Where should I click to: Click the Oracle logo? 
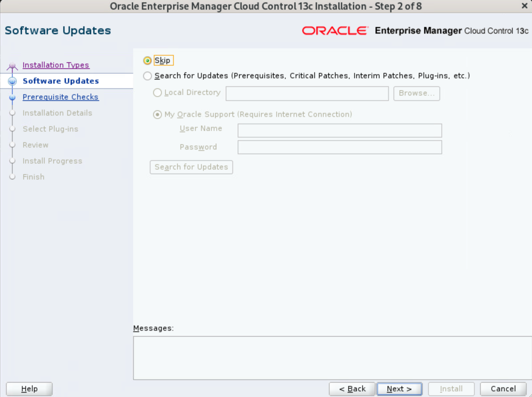335,31
